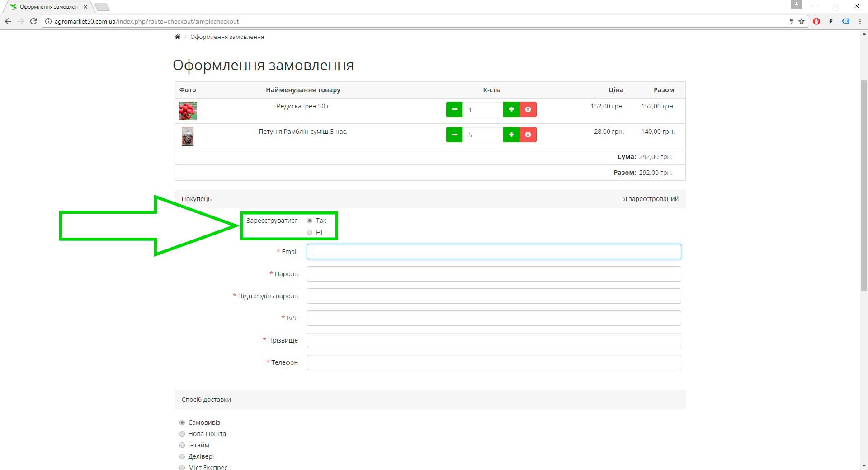Focus the Телефон input field
This screenshot has height=470, width=868.
click(494, 362)
